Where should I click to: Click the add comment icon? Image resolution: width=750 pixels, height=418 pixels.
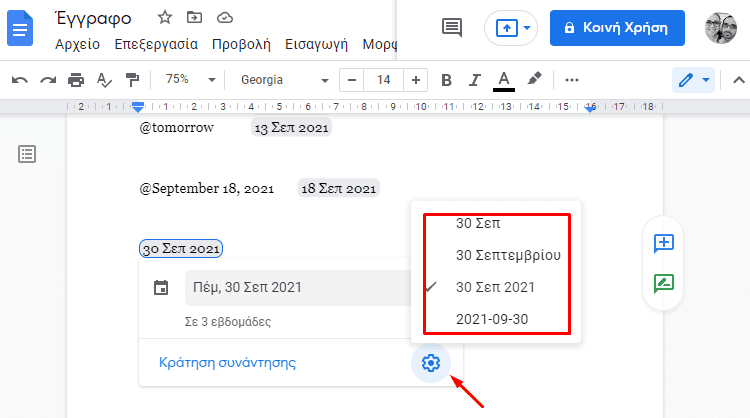pos(663,243)
